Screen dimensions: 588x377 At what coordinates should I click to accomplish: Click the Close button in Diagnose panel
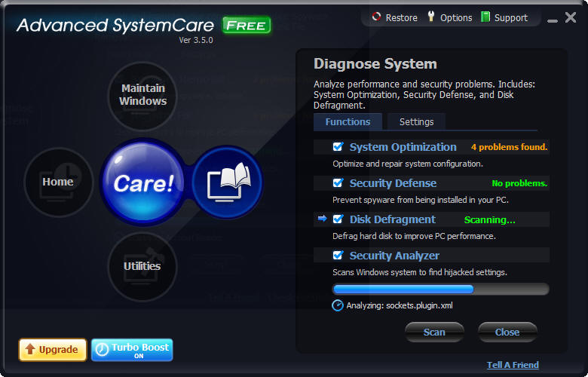pos(507,332)
